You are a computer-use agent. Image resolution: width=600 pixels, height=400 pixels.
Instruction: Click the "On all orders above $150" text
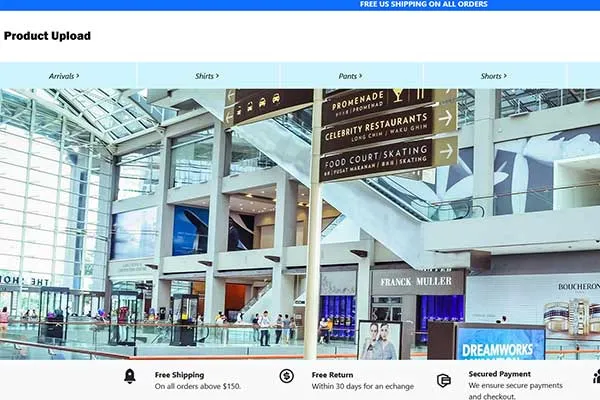[x=198, y=386]
